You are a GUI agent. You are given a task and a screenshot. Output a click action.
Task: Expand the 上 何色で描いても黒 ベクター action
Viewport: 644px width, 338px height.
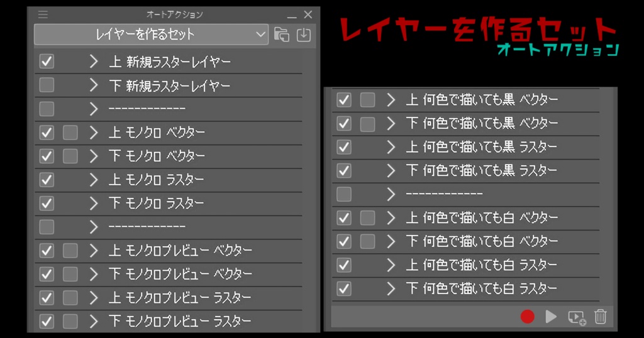[x=391, y=100]
